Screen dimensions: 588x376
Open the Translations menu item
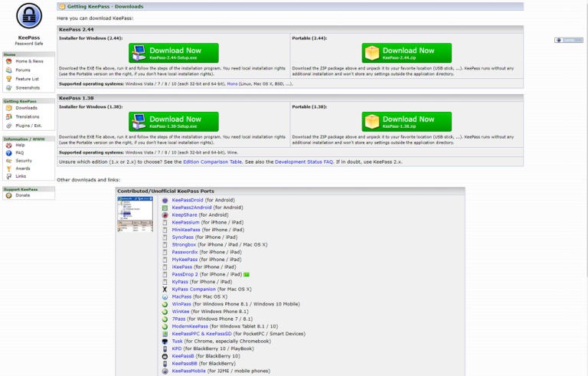click(28, 116)
